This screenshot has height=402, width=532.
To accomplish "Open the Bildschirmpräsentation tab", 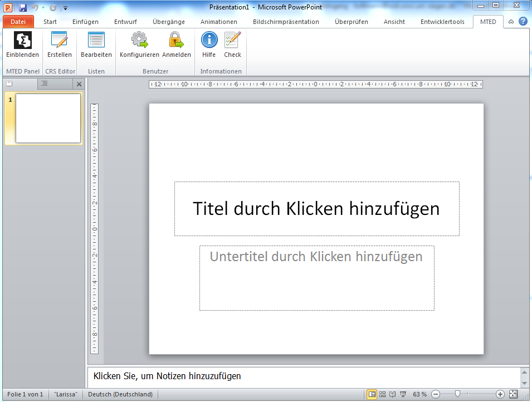I will point(286,22).
